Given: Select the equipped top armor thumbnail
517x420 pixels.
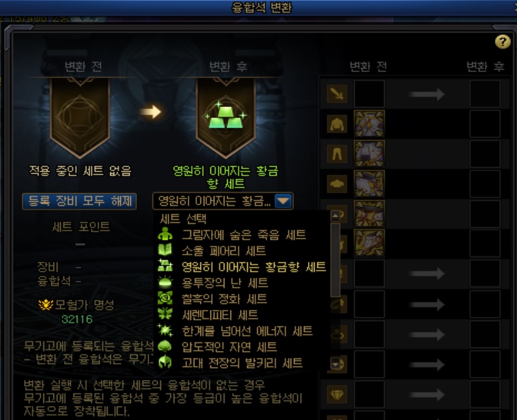Looking at the screenshot, I should (x=369, y=124).
